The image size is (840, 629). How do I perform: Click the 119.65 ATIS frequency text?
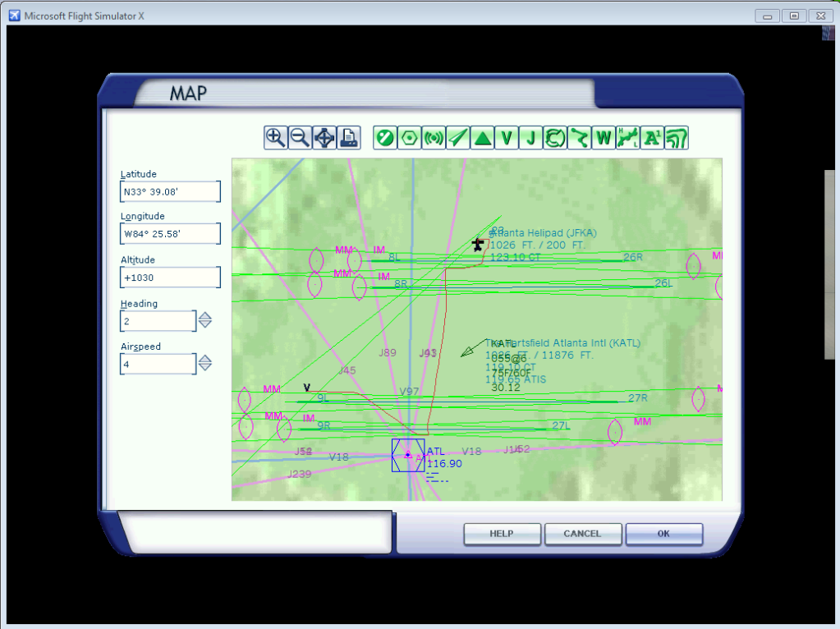tap(516, 379)
